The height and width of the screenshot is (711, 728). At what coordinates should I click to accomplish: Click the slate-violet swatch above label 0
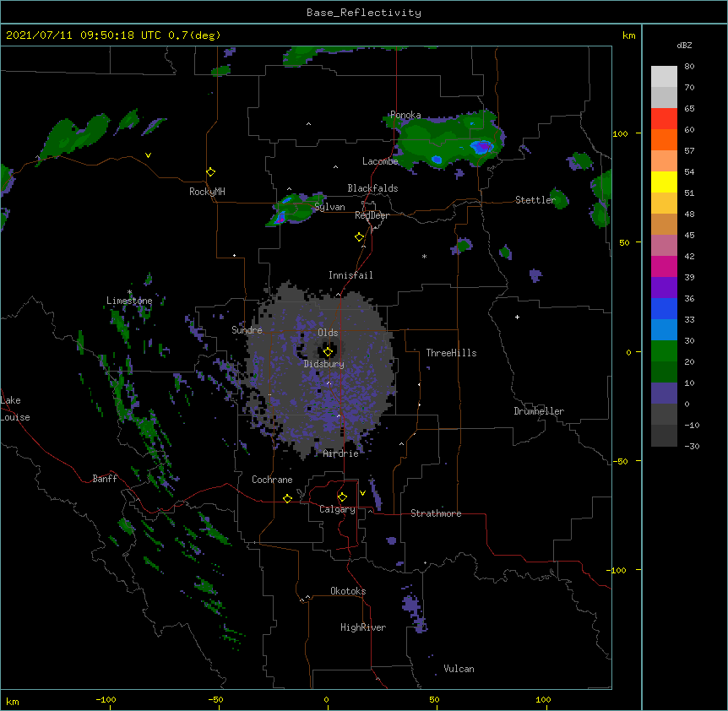tap(664, 393)
